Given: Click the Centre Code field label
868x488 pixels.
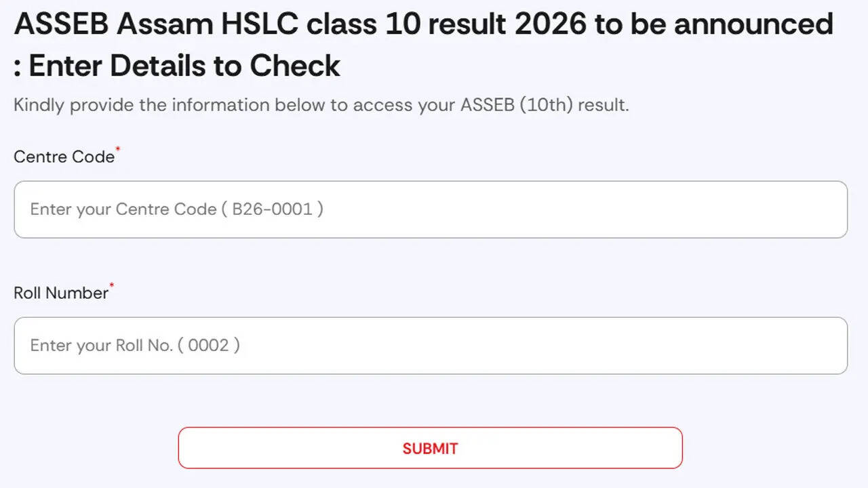Looking at the screenshot, I should click(64, 157).
